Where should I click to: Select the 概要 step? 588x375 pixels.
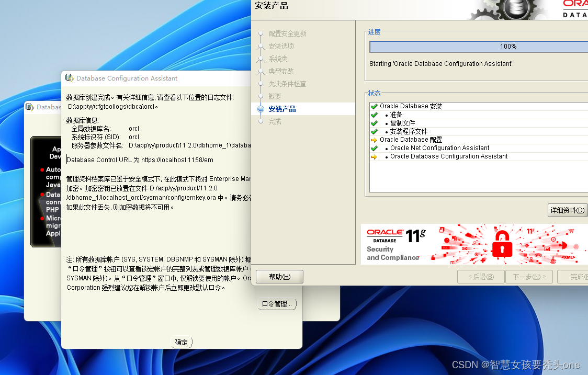(275, 96)
